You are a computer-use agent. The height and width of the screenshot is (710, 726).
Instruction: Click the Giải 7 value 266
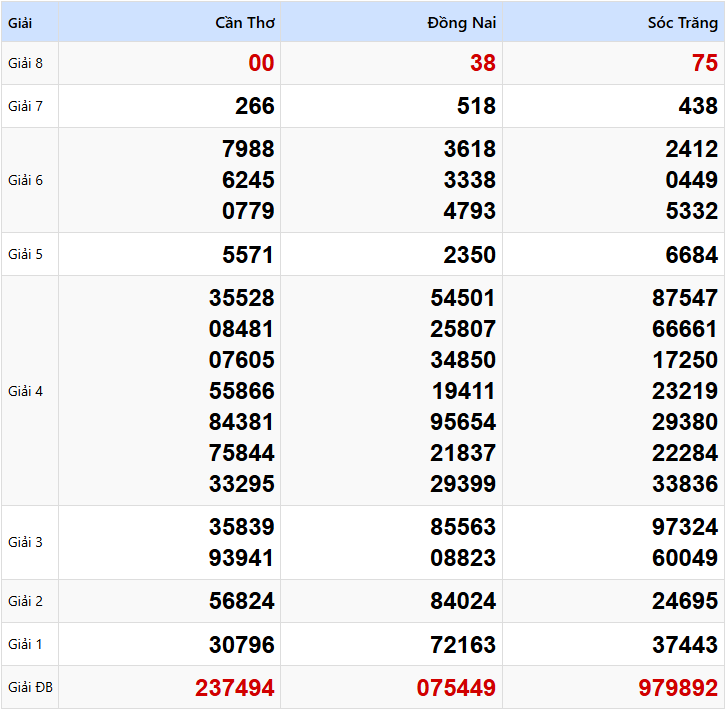pyautogui.click(x=255, y=106)
